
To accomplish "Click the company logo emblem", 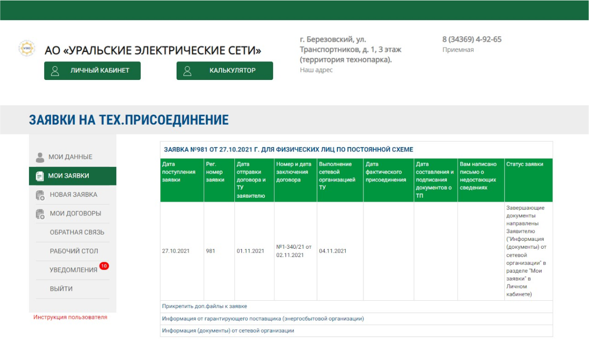I will click(26, 49).
